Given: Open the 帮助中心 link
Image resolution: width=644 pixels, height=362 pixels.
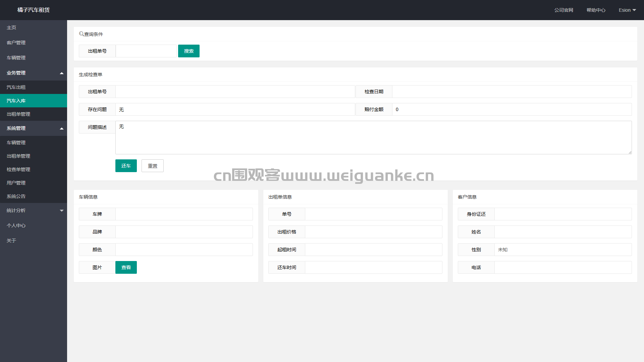Looking at the screenshot, I should [596, 10].
